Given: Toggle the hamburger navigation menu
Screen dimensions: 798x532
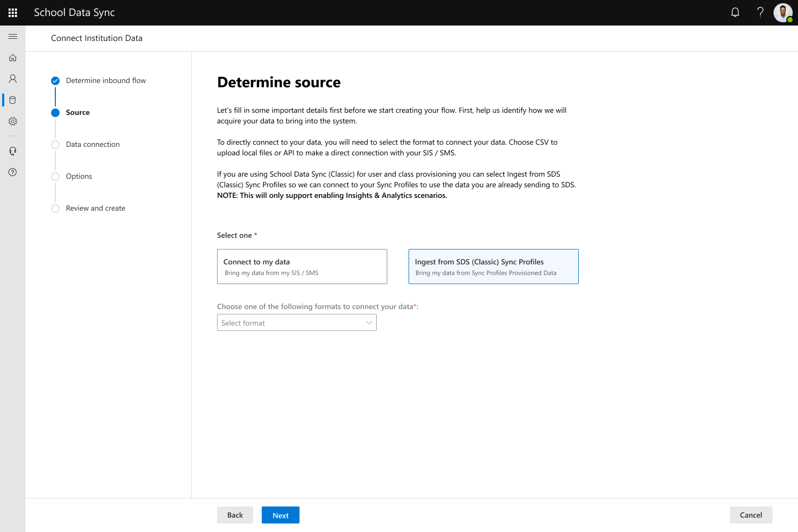Looking at the screenshot, I should (x=13, y=37).
